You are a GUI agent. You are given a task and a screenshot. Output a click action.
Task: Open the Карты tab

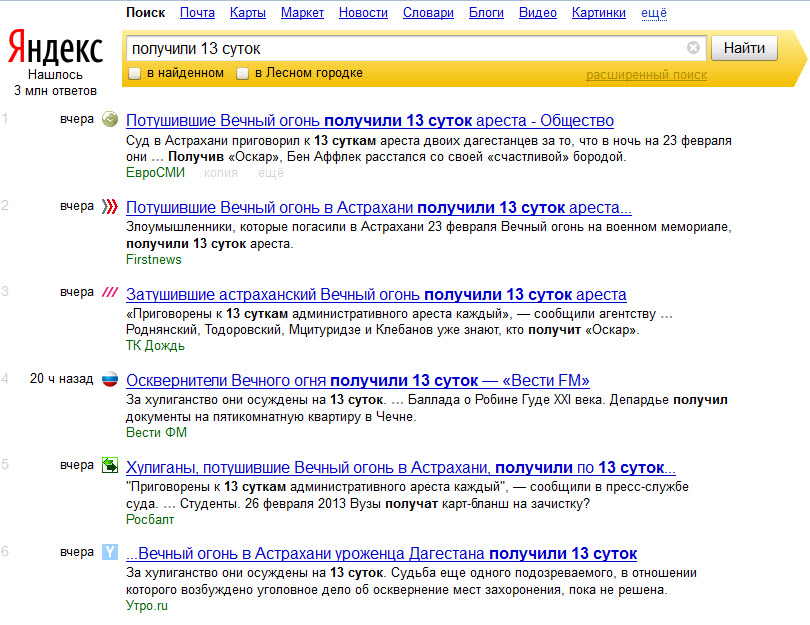248,13
